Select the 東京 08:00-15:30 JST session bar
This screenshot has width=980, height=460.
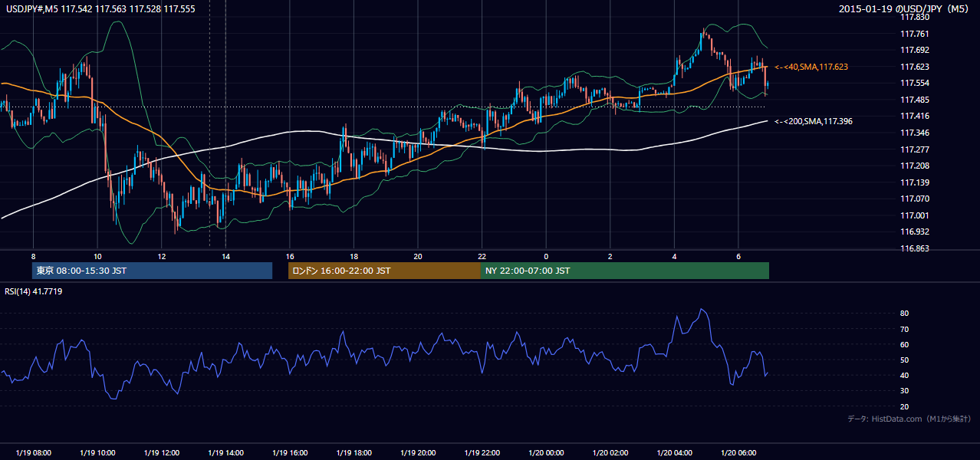click(152, 271)
